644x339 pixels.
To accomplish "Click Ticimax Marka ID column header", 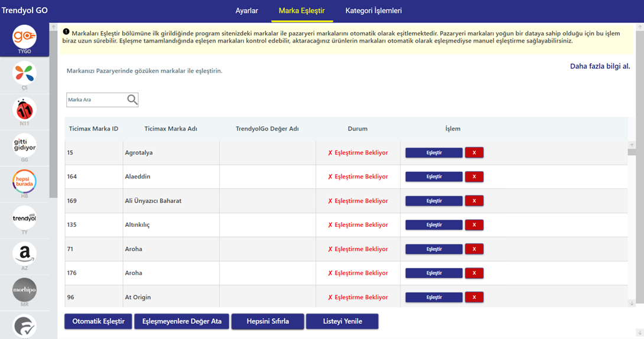I will (93, 129).
